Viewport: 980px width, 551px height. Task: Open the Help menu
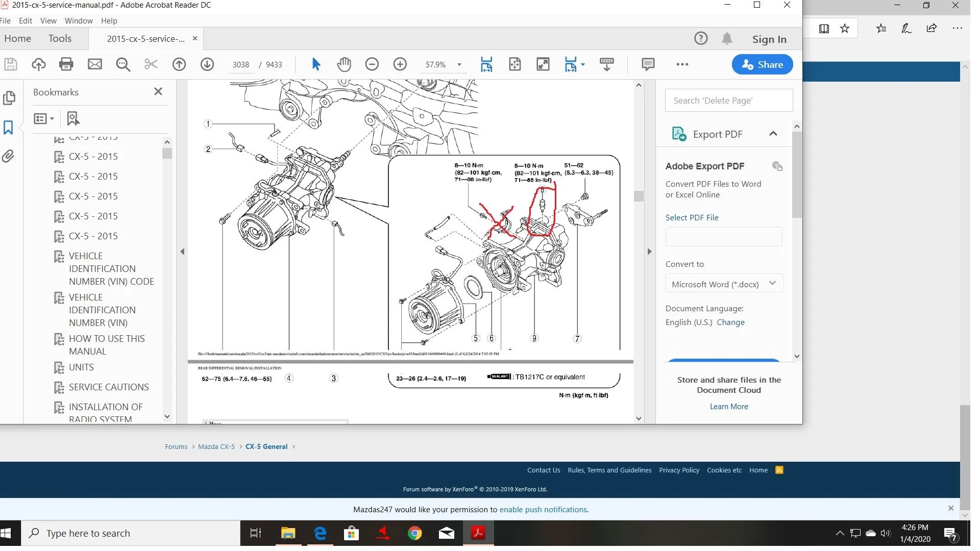point(109,20)
